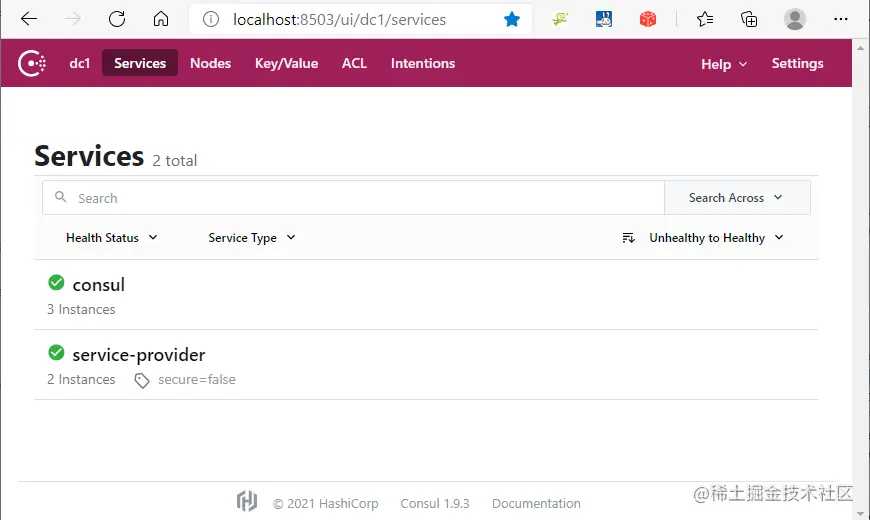Expand the Service Type filter
The width and height of the screenshot is (870, 520).
click(251, 238)
